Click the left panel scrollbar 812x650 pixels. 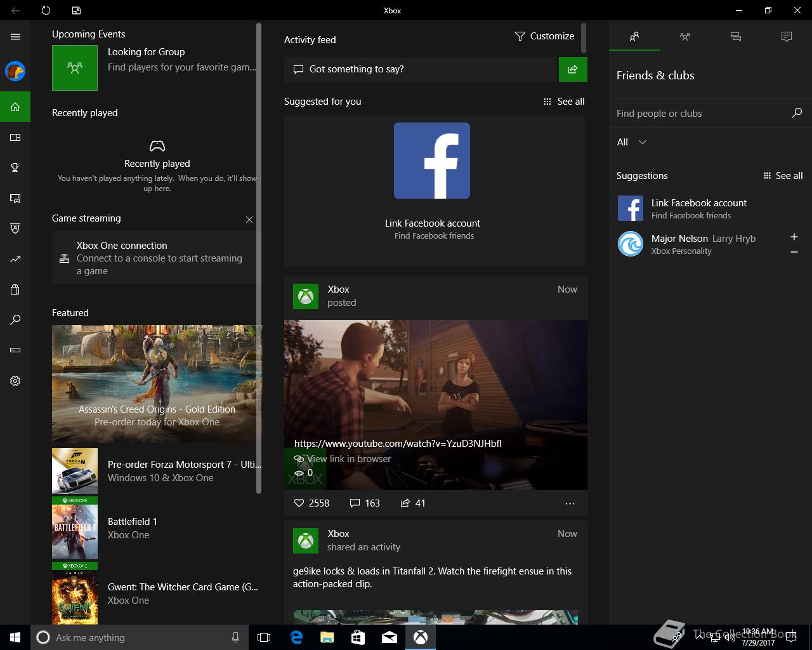[x=259, y=258]
